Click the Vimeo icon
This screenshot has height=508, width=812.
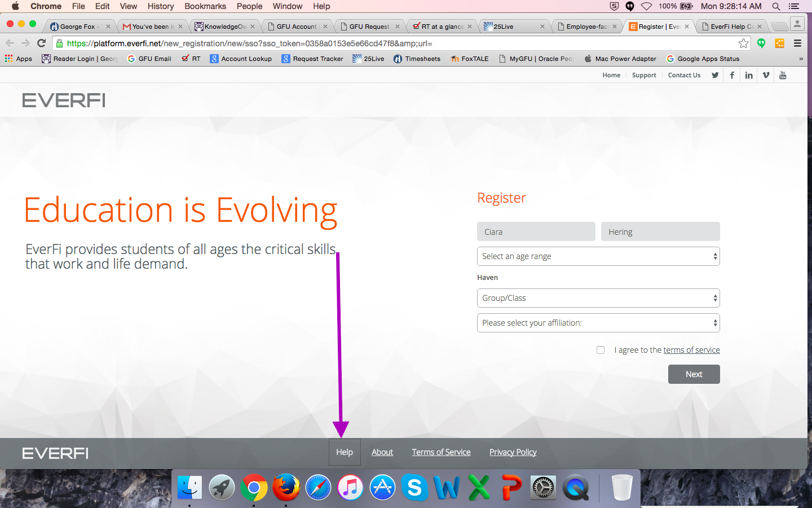tap(766, 75)
